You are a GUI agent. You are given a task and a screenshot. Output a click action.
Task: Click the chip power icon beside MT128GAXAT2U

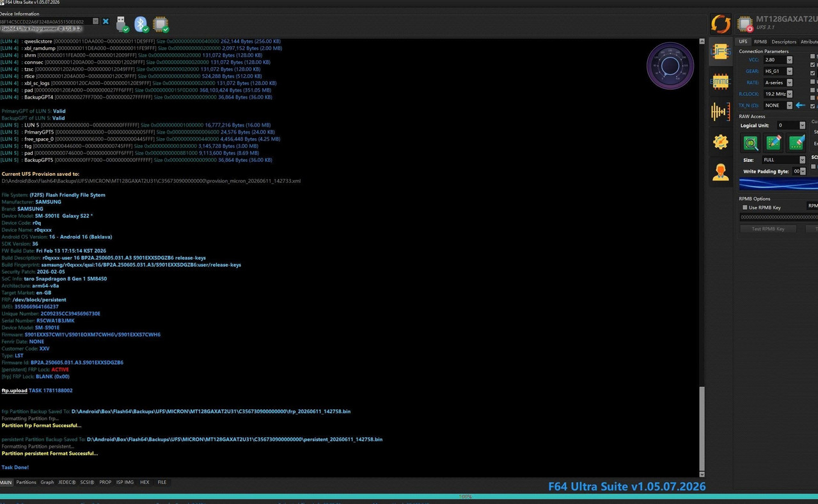point(745,24)
